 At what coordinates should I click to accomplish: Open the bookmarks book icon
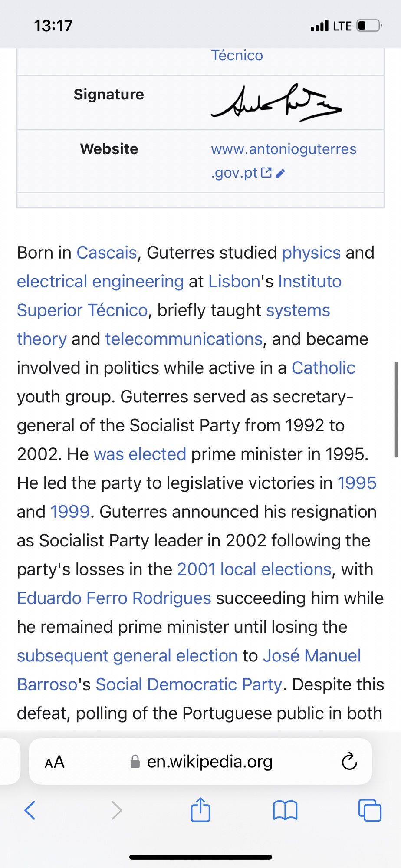[285, 810]
